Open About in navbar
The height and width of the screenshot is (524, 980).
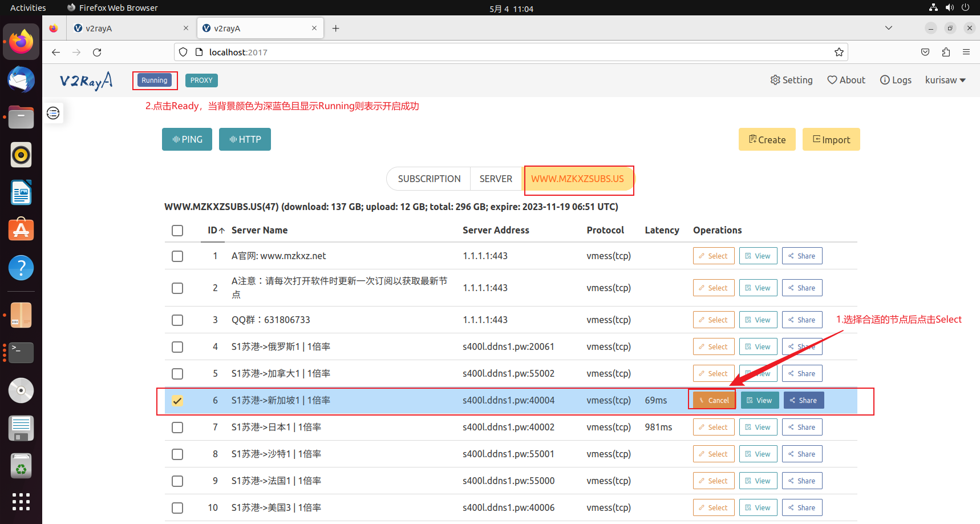pos(846,80)
